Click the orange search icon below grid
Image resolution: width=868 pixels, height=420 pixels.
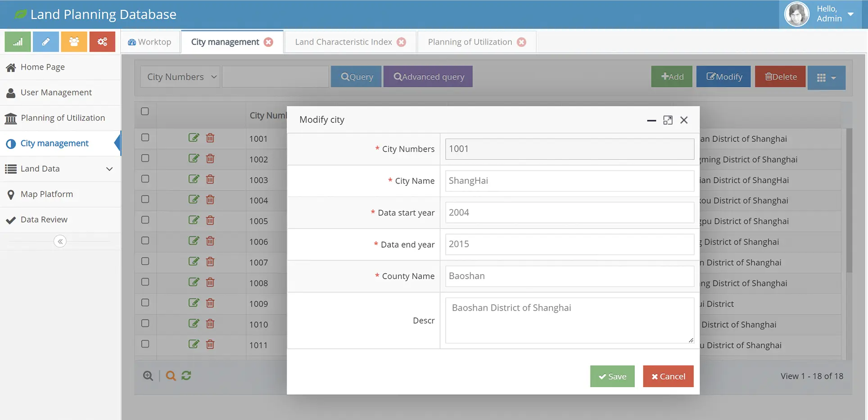[x=171, y=375]
